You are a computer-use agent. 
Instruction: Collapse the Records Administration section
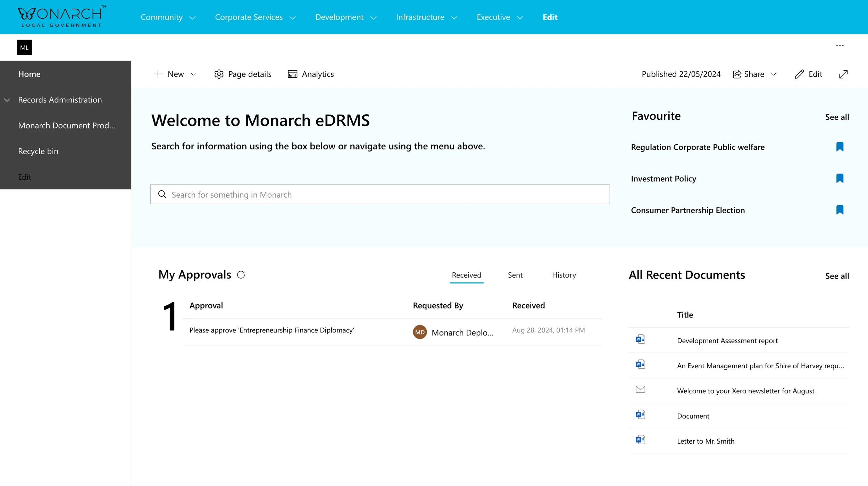tap(7, 100)
